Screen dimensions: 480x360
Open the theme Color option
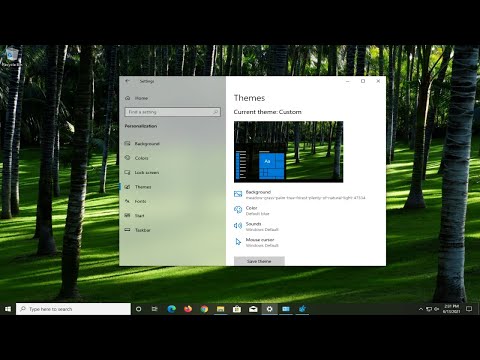point(252,210)
